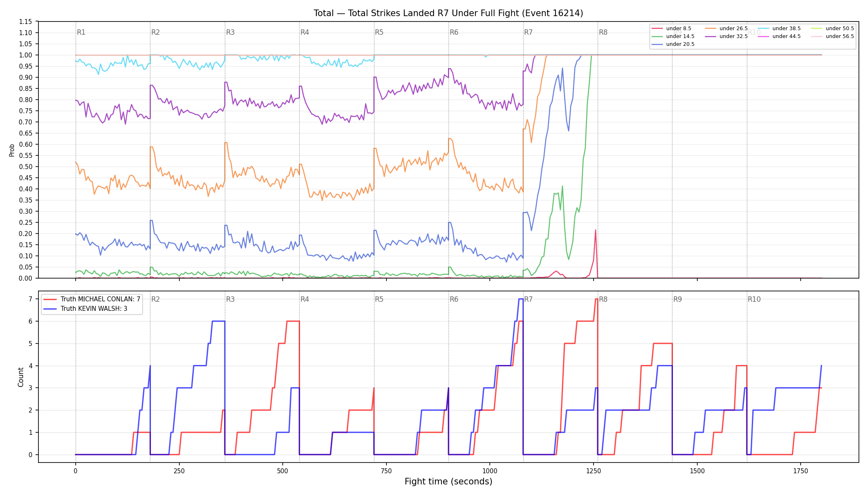This screenshot has height=496, width=868.
Task: Click the 'Fight time (seconds)' axis label
Action: click(x=448, y=482)
